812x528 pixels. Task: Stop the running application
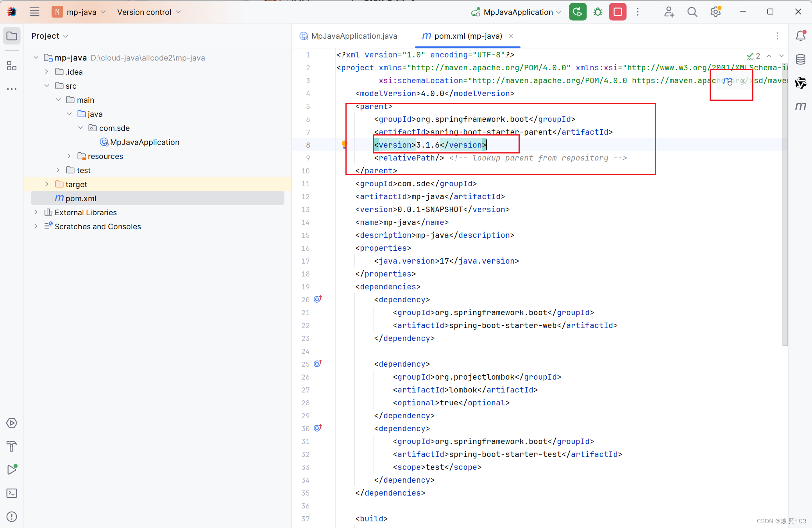coord(617,12)
